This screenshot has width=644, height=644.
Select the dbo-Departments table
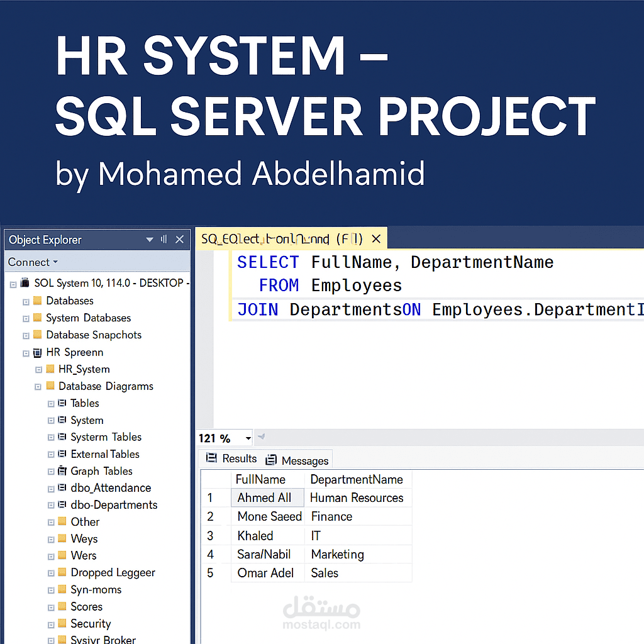(114, 504)
